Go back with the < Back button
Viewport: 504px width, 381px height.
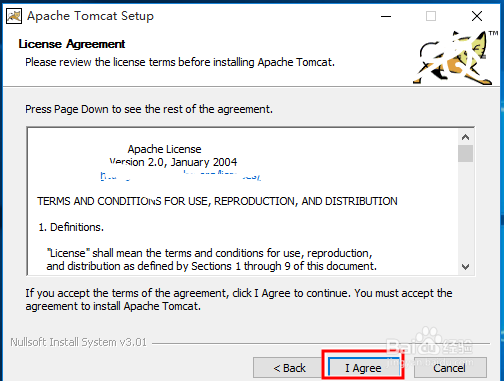pos(289,368)
